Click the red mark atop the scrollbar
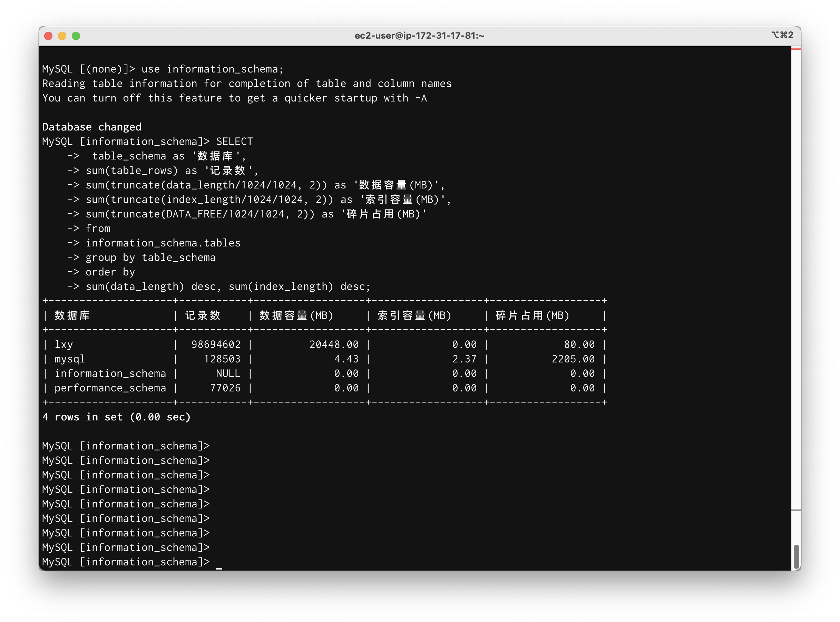 [796, 49]
